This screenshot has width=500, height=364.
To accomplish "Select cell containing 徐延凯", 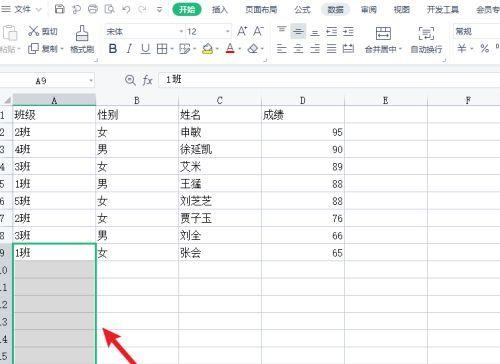I will (x=220, y=149).
